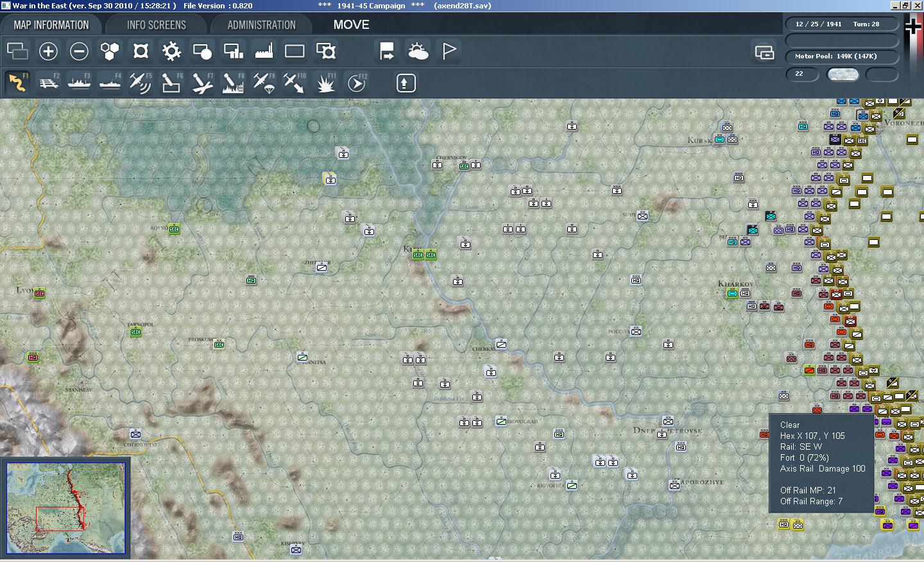This screenshot has width=924, height=562.
Task: Choose Bomb City mode (F8)
Action: point(233,83)
